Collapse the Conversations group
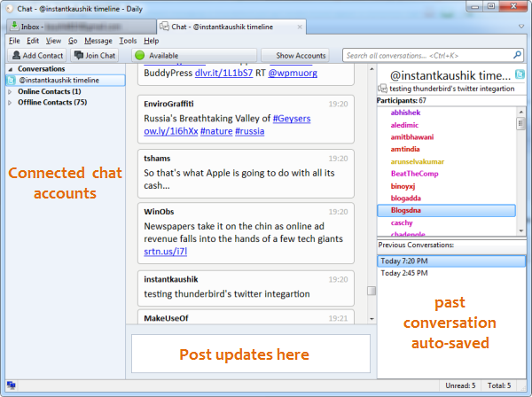The width and height of the screenshot is (532, 397). point(11,69)
